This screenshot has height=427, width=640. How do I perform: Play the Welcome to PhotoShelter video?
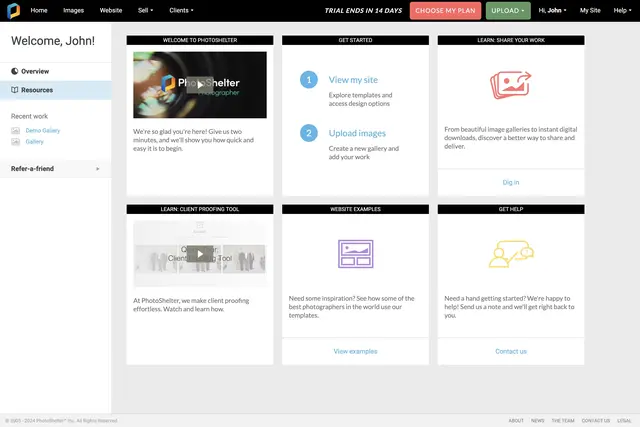(200, 85)
